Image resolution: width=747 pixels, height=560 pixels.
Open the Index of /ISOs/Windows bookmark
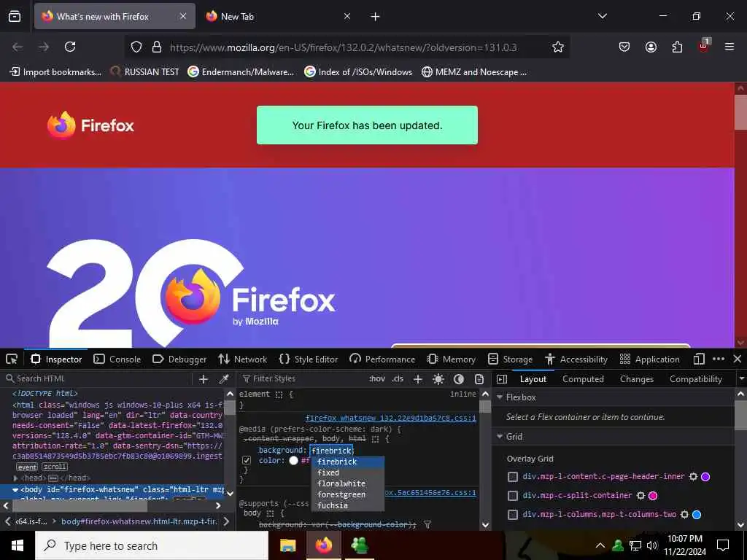(x=358, y=72)
